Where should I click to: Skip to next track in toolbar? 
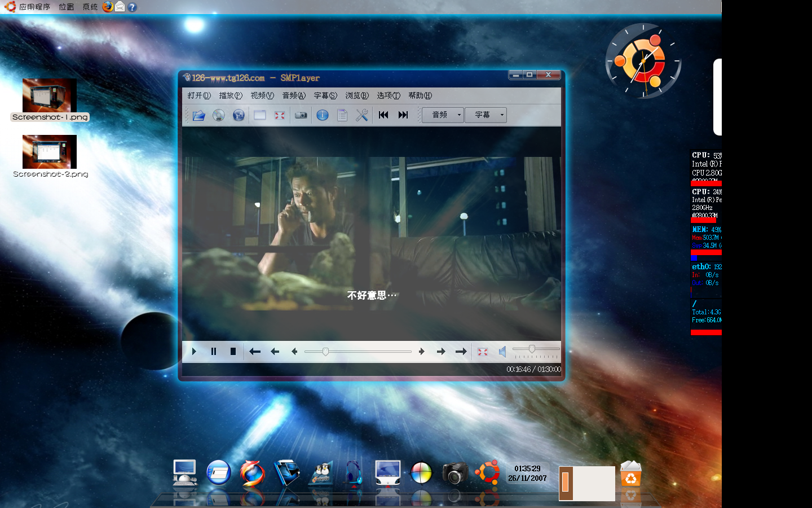(403, 115)
